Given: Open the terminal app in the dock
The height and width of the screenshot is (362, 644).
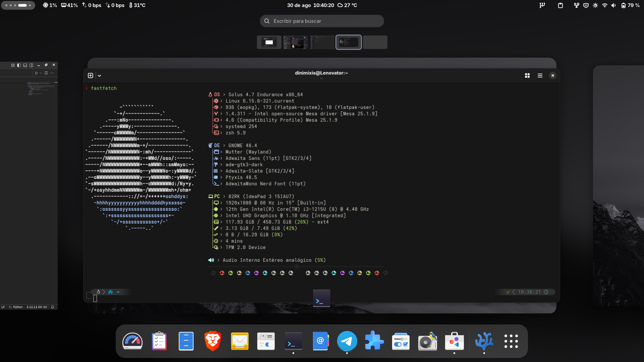Looking at the screenshot, I should [293, 341].
